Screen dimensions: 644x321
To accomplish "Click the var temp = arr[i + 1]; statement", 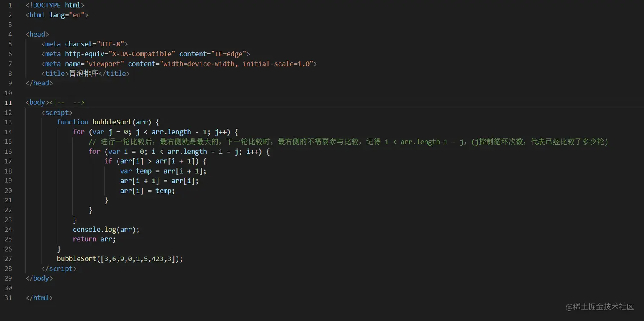I will pos(163,171).
